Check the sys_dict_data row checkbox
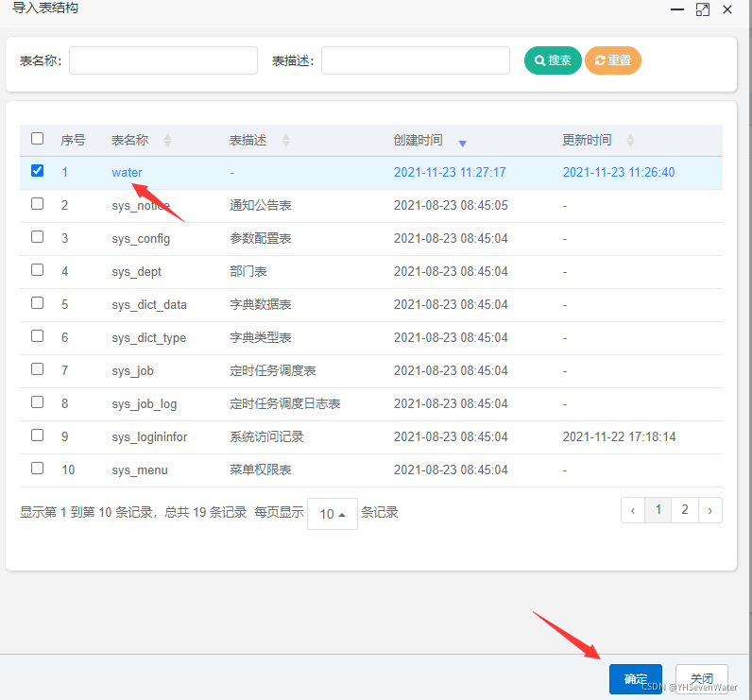The image size is (752, 700). coord(38,303)
